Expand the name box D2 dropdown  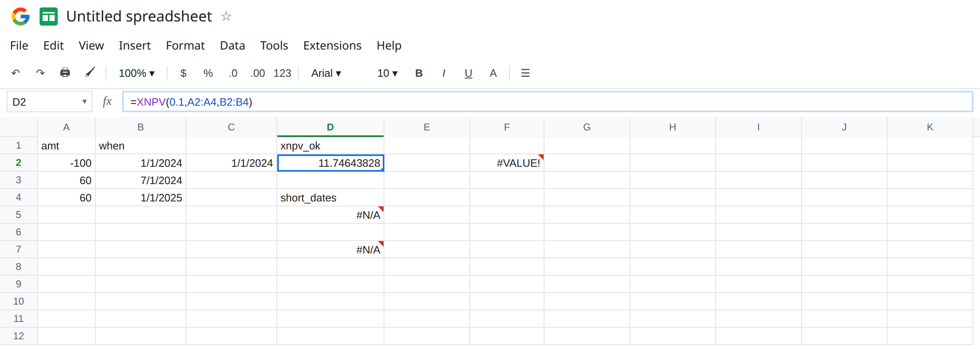coord(84,102)
